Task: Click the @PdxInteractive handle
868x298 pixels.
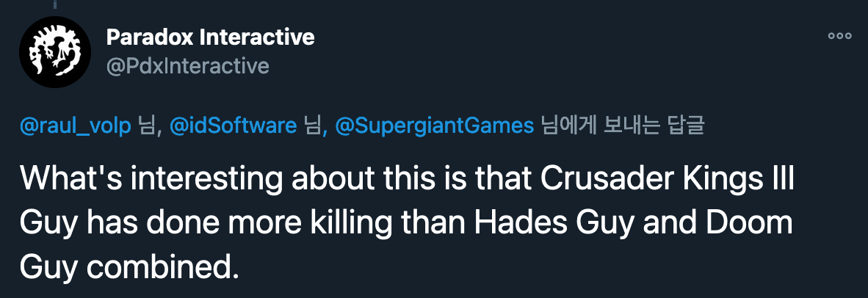Action: coord(188,66)
